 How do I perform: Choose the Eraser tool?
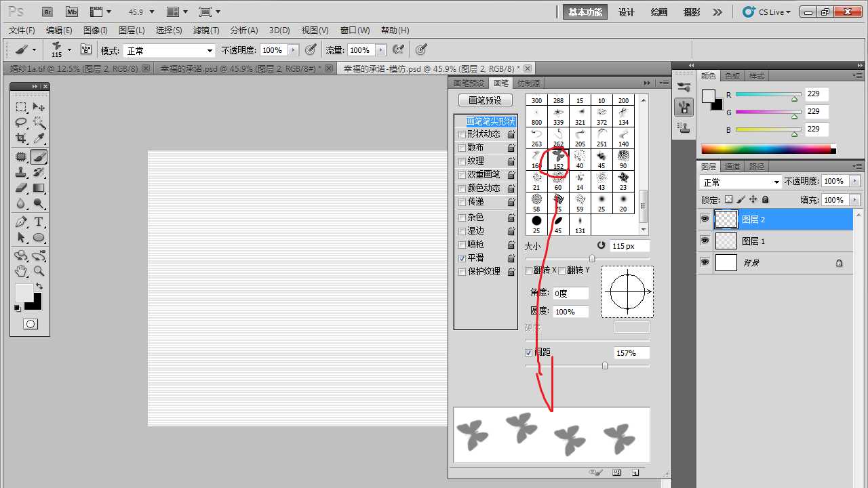click(x=22, y=188)
